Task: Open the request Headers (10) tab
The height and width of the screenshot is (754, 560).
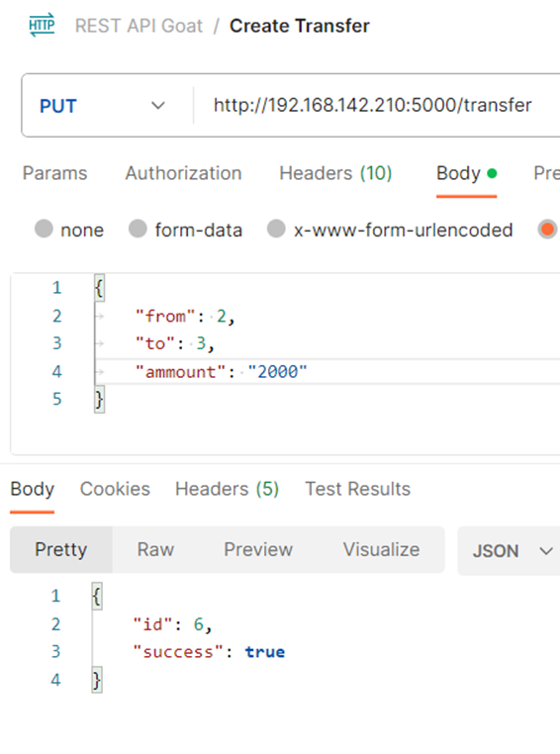Action: [335, 173]
